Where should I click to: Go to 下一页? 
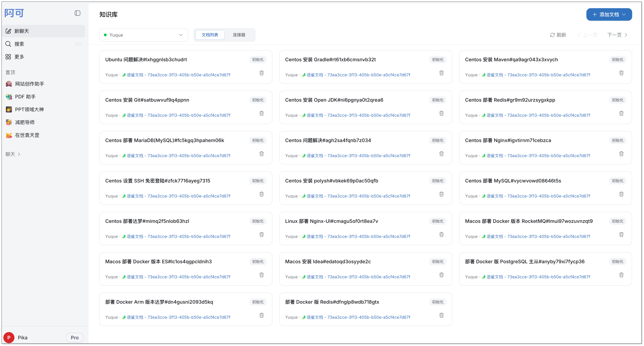(x=617, y=35)
